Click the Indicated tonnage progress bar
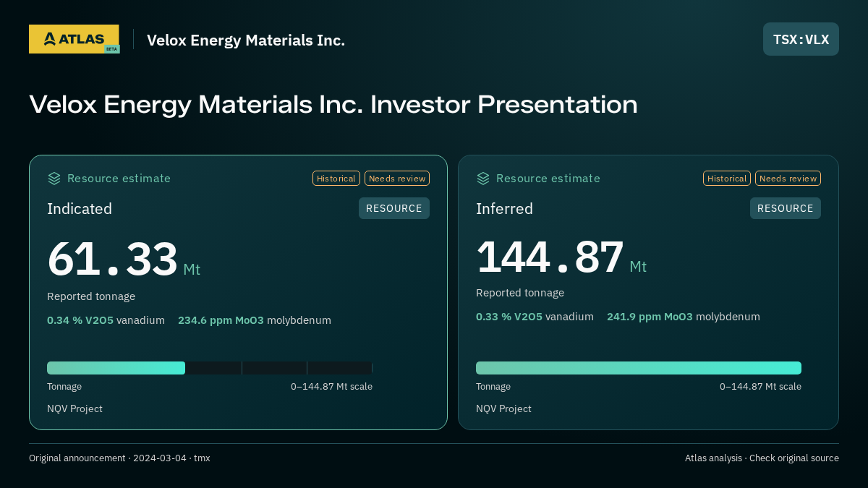Viewport: 868px width, 488px height. [x=210, y=368]
